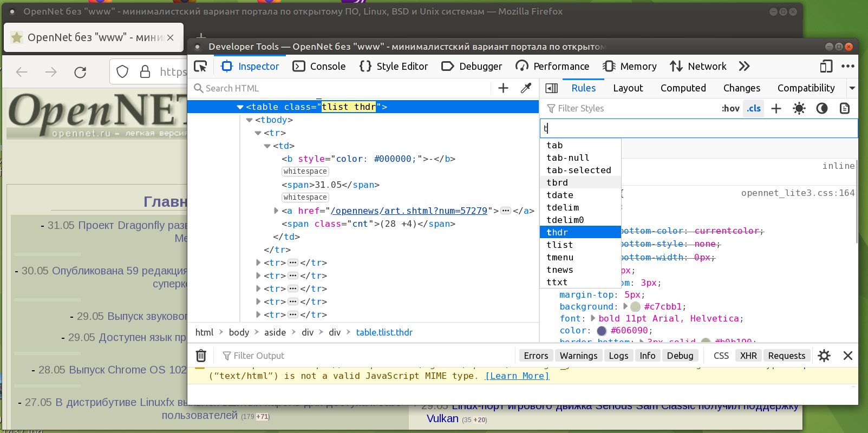Switch to the Network tab

[x=698, y=66]
